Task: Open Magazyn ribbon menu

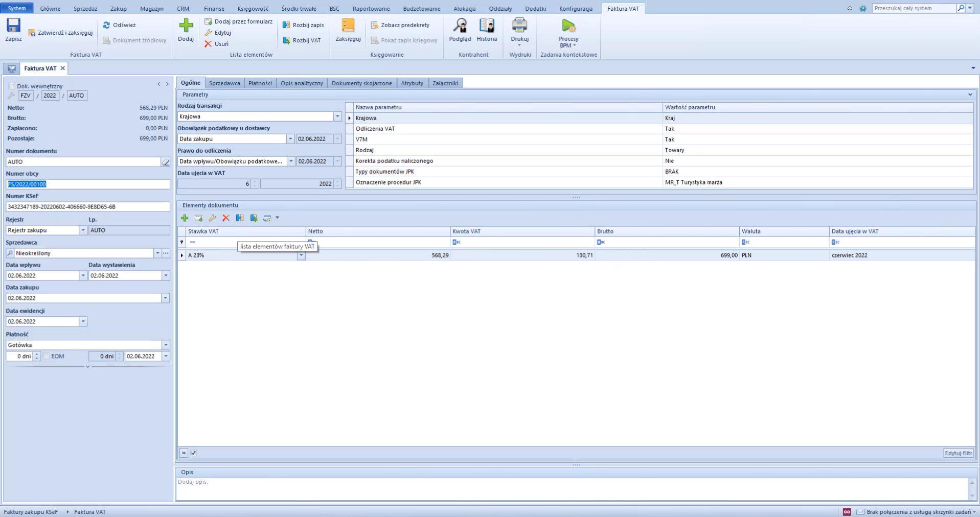Action: [x=152, y=9]
